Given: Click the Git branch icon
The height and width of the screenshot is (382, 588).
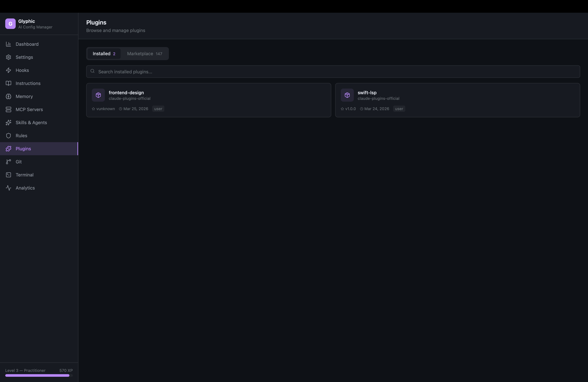Looking at the screenshot, I should click(8, 162).
